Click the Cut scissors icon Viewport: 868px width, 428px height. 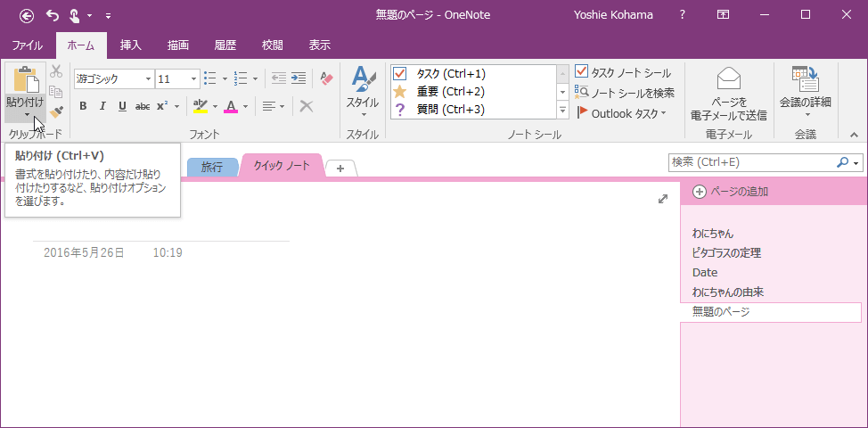click(56, 70)
